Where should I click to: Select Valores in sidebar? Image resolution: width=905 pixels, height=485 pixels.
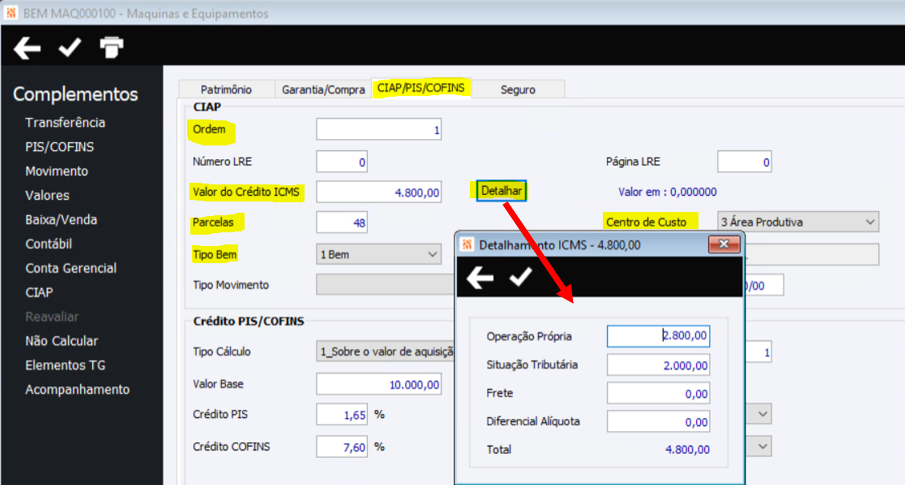[47, 195]
